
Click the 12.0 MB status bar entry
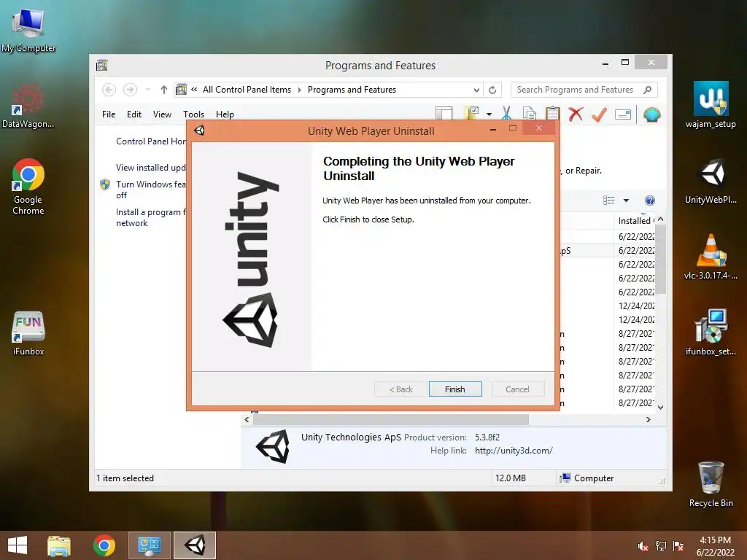(510, 478)
